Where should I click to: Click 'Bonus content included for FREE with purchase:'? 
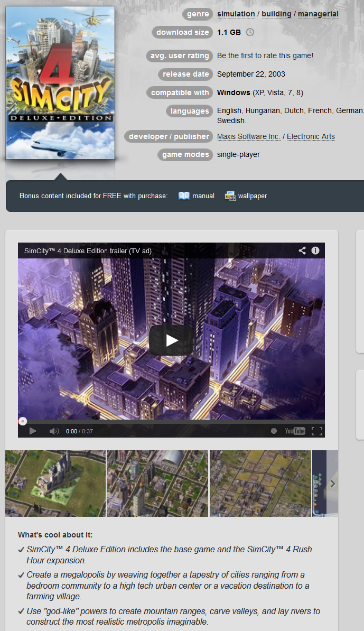pyautogui.click(x=94, y=196)
